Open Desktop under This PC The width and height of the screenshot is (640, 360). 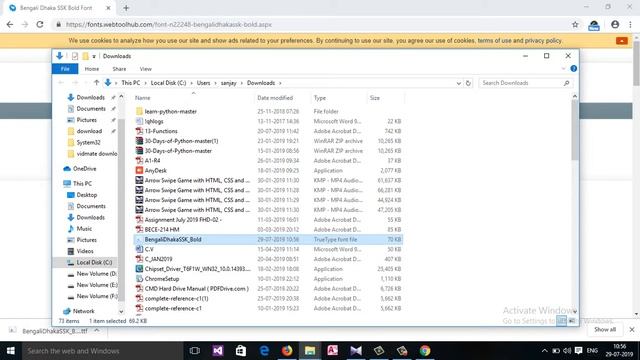pos(87,195)
